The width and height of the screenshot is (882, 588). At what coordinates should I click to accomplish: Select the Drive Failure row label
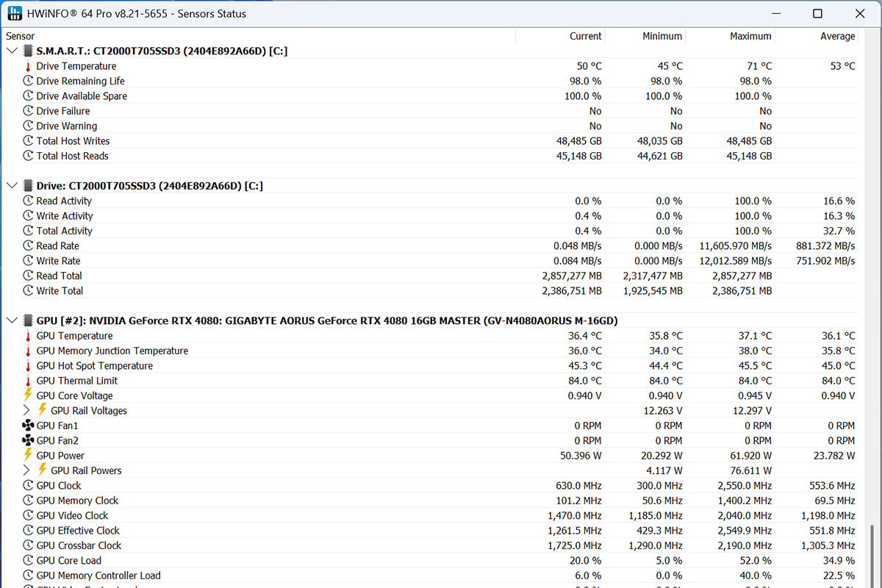[x=63, y=111]
